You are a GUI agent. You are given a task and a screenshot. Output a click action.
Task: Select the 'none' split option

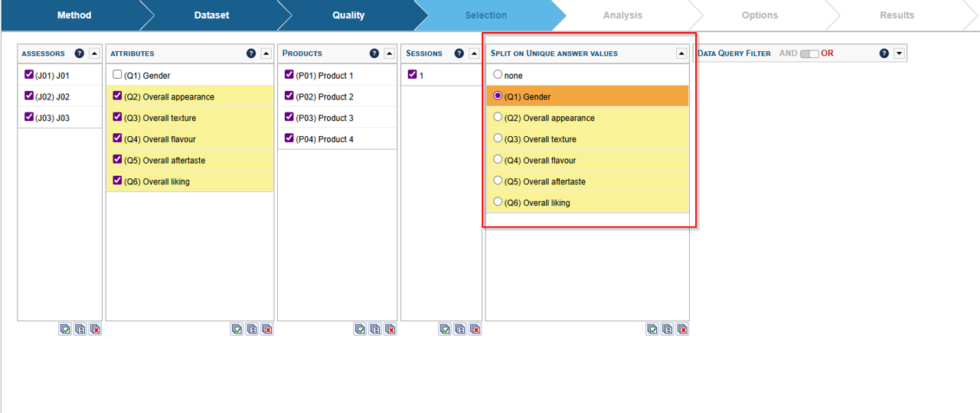tap(498, 75)
